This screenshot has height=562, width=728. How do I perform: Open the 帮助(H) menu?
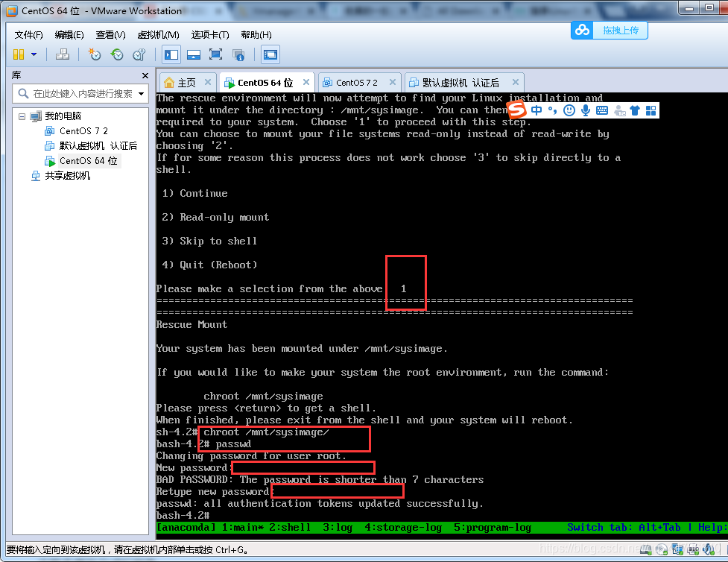click(256, 35)
